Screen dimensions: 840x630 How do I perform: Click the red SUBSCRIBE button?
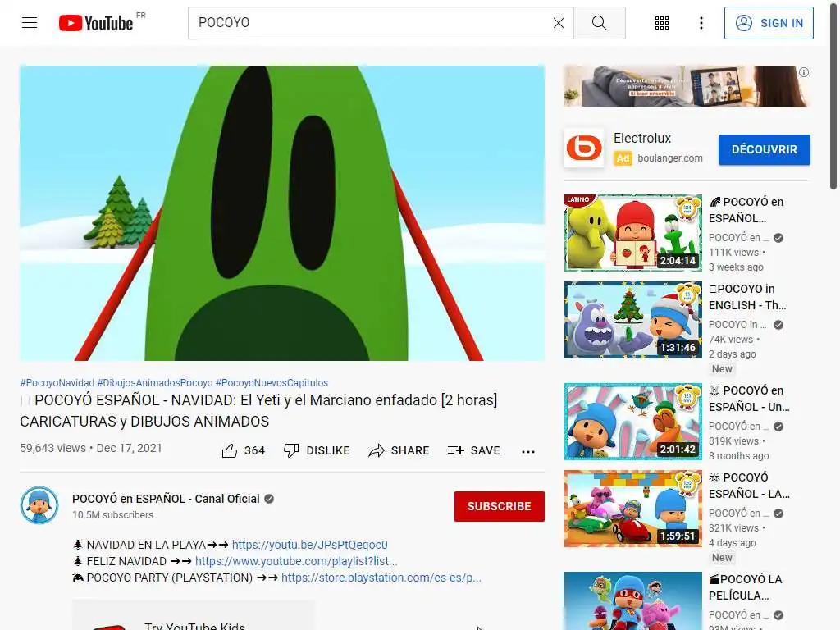coord(500,506)
